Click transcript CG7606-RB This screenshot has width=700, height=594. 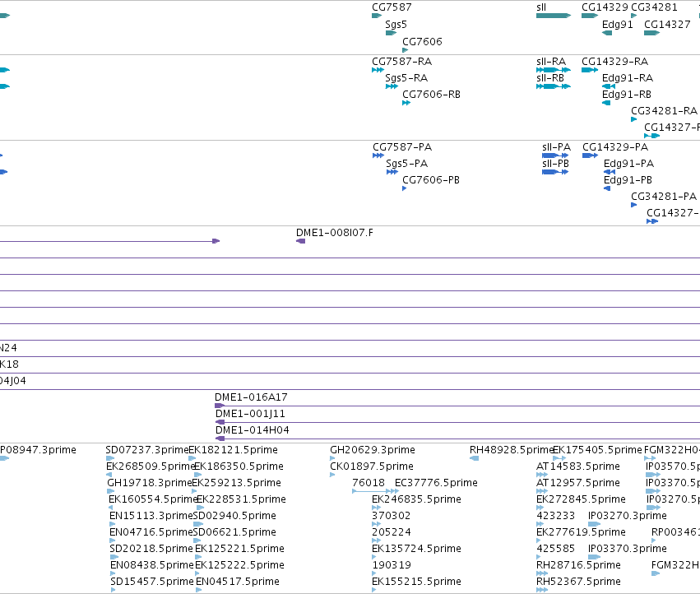click(x=431, y=95)
